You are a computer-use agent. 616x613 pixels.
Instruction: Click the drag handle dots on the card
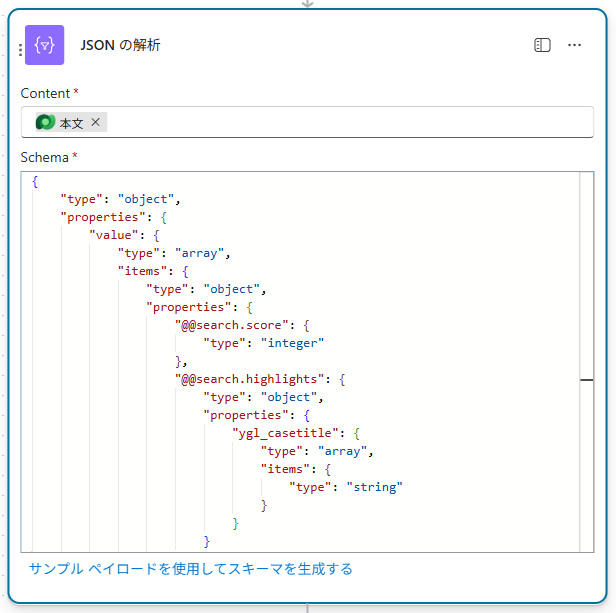pyautogui.click(x=20, y=49)
